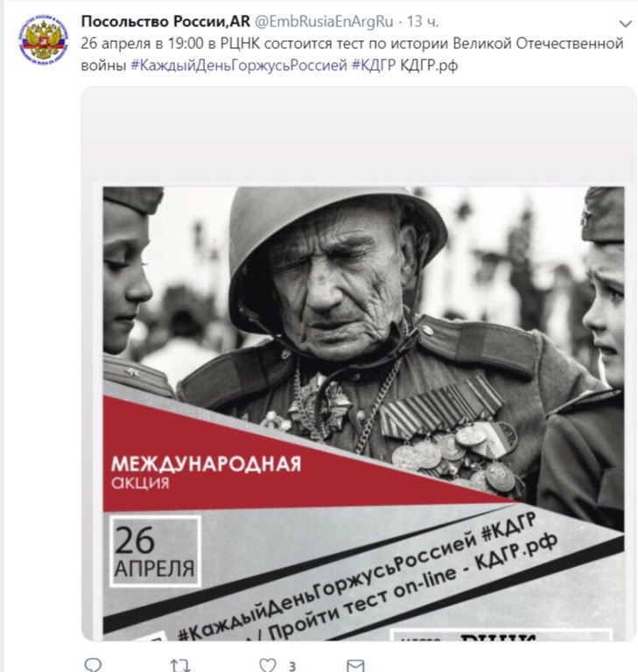Click the reply speech bubble icon
This screenshot has width=638, height=672.
[93, 665]
